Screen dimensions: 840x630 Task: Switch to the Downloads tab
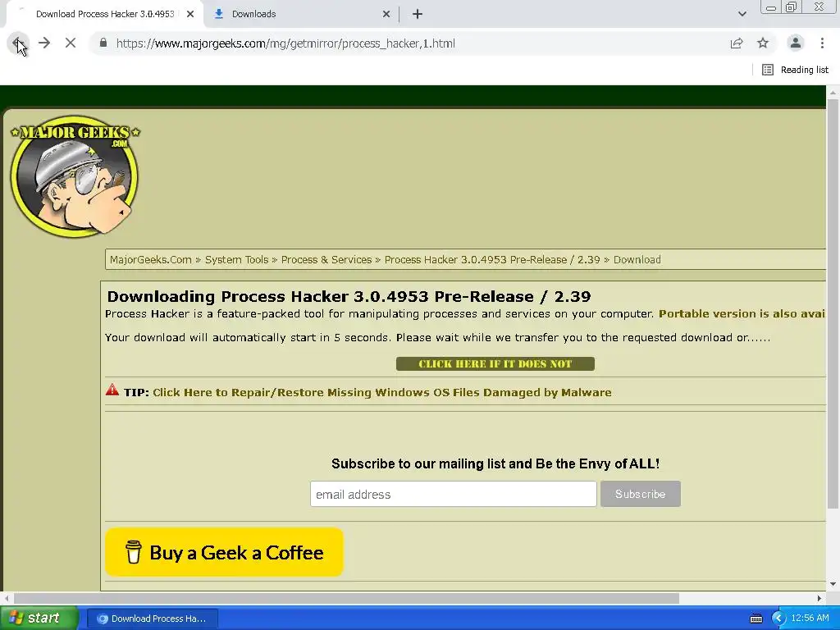(300, 14)
